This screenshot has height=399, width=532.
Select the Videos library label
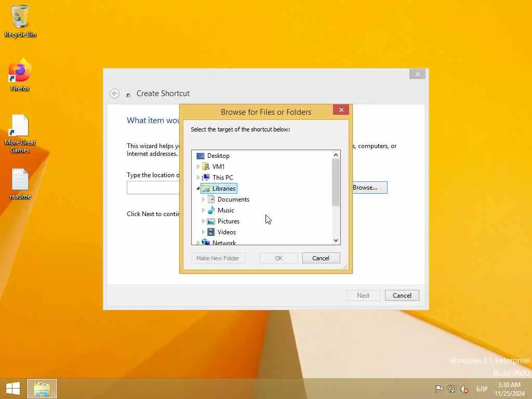tap(227, 232)
